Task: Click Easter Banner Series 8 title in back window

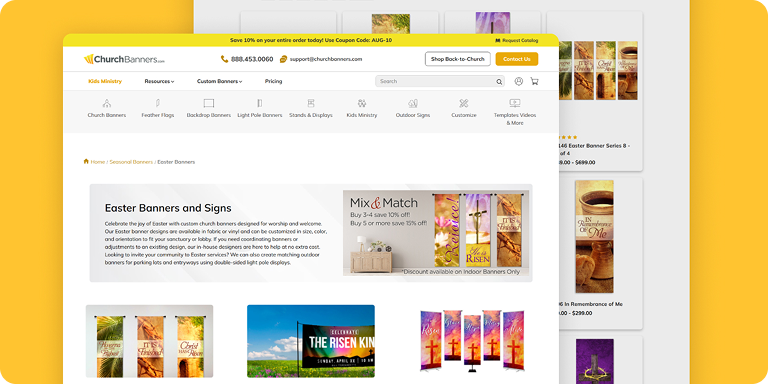Action: [x=595, y=149]
